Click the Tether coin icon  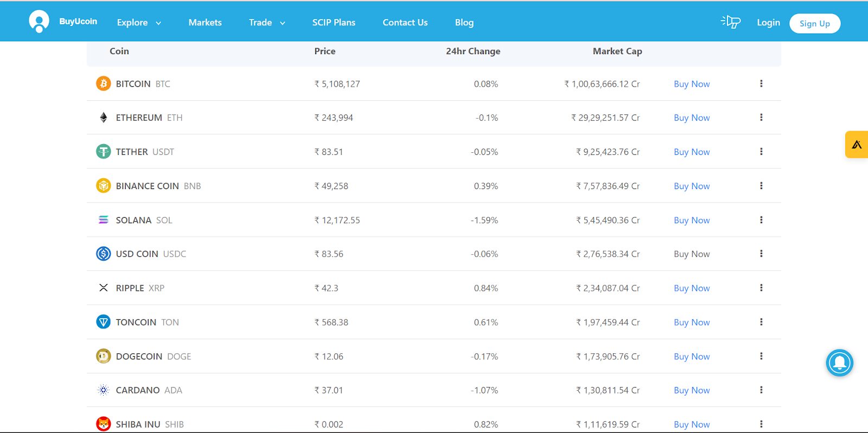[103, 152]
